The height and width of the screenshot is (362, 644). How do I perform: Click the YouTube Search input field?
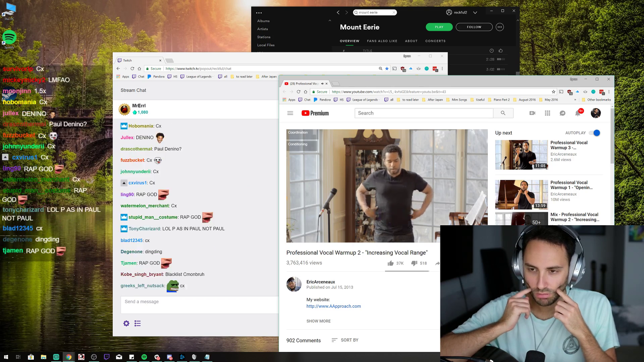tap(424, 113)
